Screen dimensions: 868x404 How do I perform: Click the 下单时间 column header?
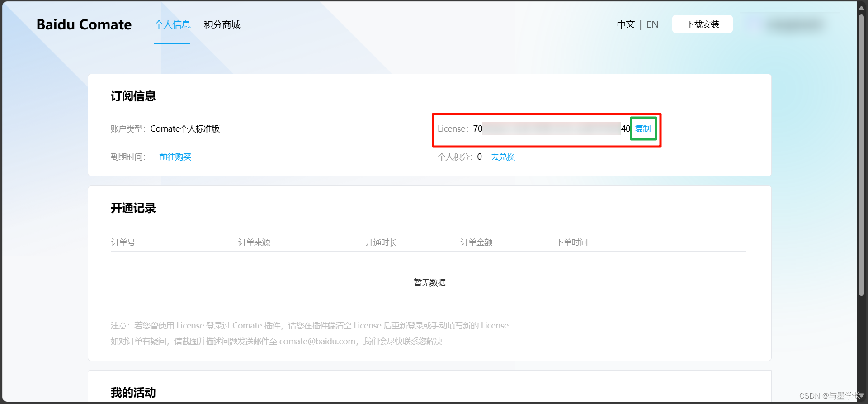pyautogui.click(x=572, y=242)
